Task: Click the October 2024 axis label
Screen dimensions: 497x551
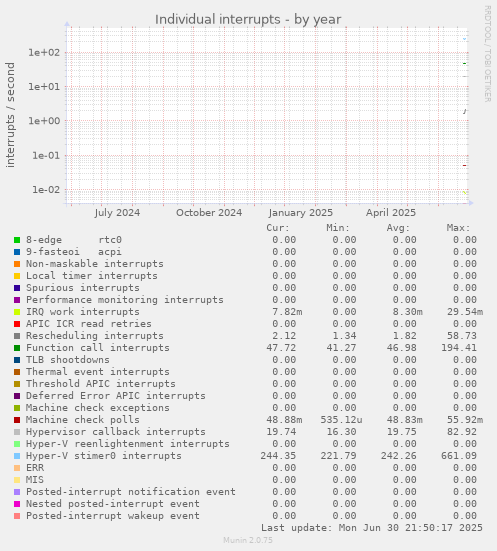Action: pos(209,213)
